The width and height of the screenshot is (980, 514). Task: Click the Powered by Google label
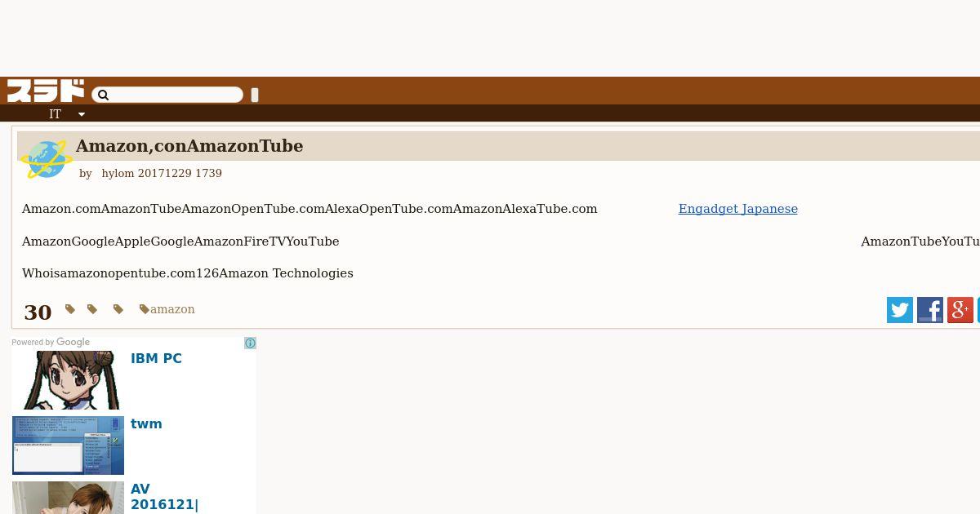click(x=51, y=343)
